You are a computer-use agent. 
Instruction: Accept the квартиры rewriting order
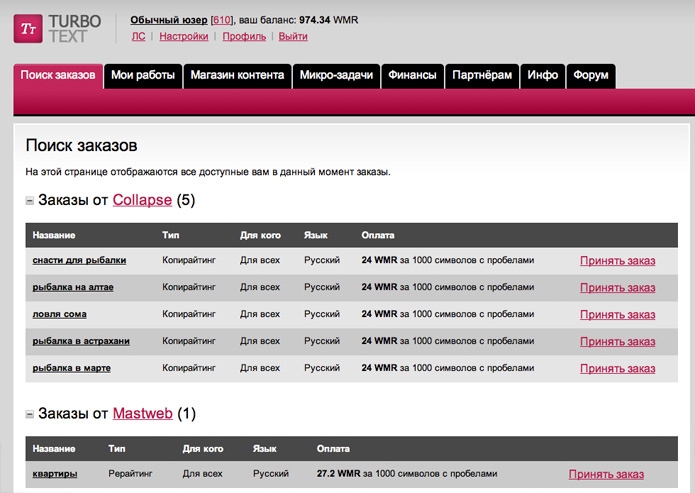pos(606,474)
